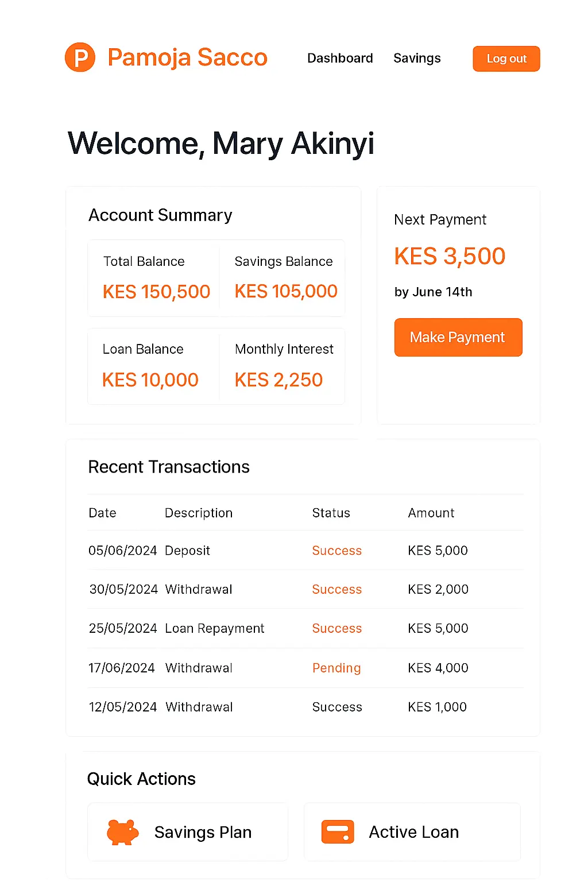Click the Amount column header
The height and width of the screenshot is (882, 588).
(431, 512)
